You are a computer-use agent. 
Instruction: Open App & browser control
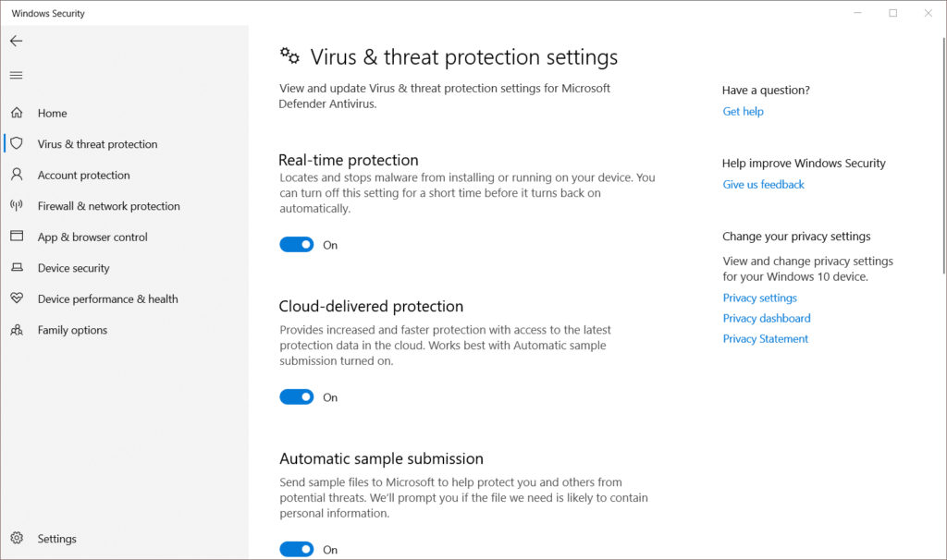92,237
